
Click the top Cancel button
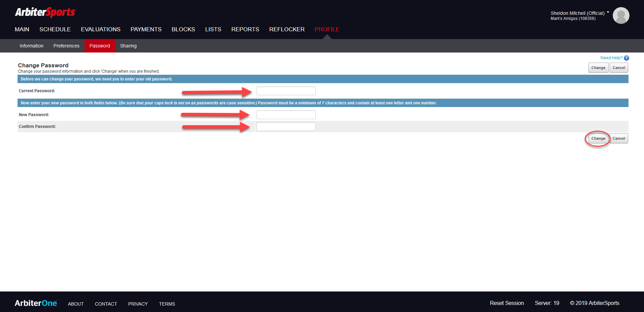click(x=619, y=68)
